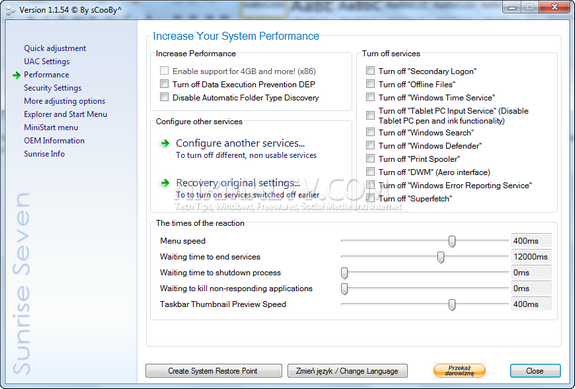Enable Turn off Data Execution Prevention DEP
Viewport: 575px width, 389px height.
click(164, 84)
